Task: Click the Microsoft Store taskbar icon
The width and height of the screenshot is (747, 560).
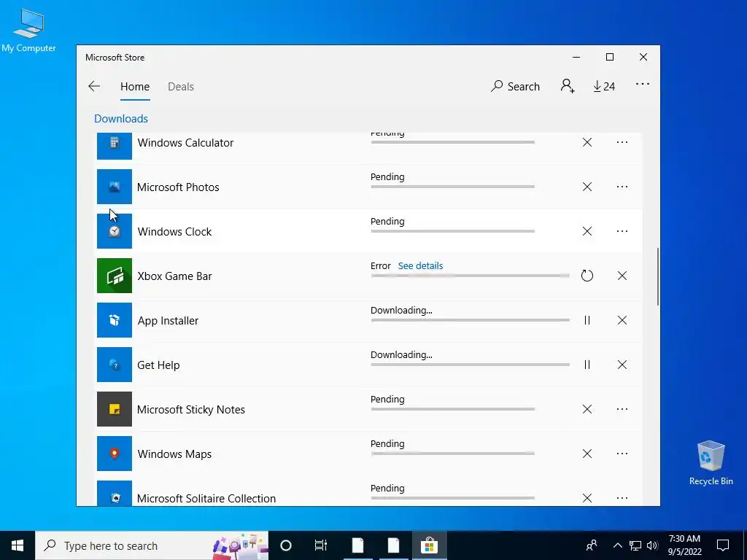Action: (x=429, y=545)
